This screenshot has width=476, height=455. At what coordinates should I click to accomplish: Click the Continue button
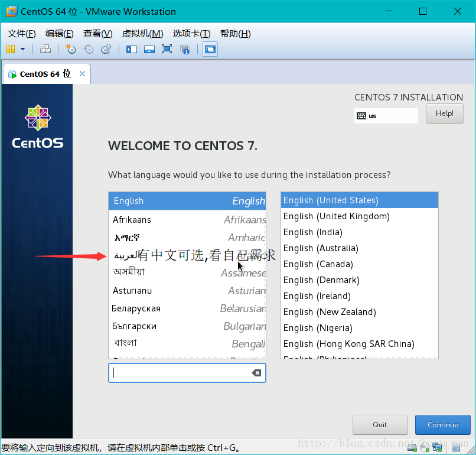(442, 425)
